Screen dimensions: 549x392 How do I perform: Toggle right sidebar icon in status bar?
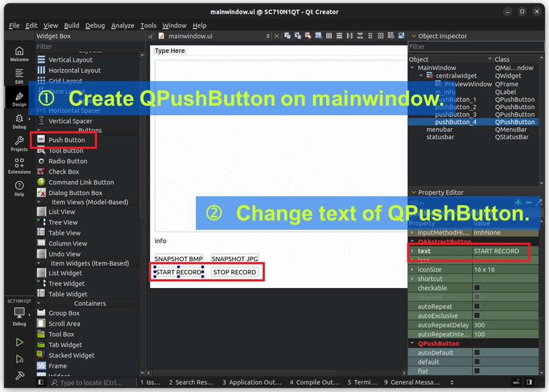click(529, 382)
